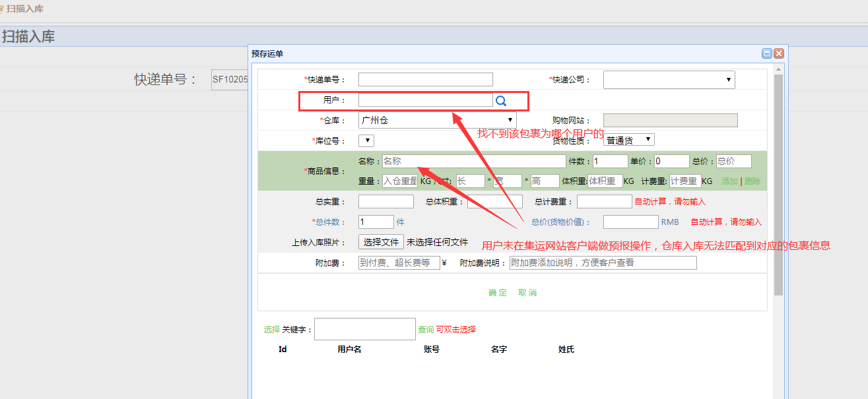
Task: Maximize the 预存运单 dialog window
Action: 767,54
